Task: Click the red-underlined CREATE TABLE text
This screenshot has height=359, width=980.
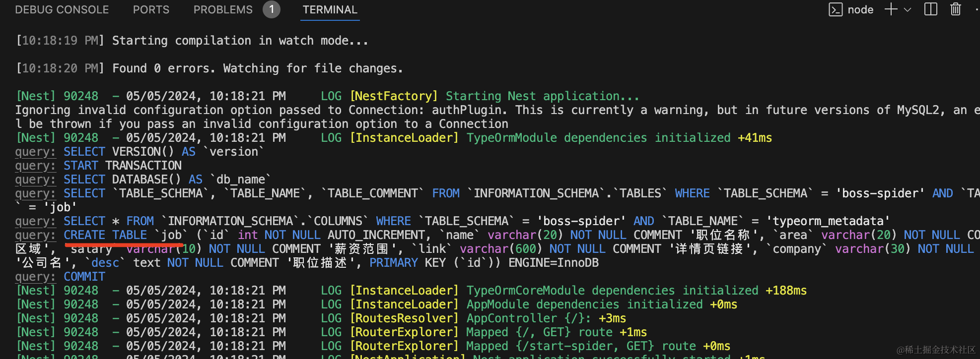Action: pyautogui.click(x=105, y=235)
